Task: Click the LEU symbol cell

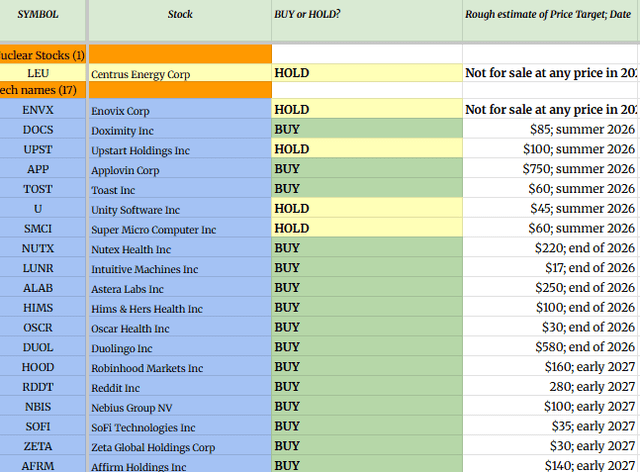Action: point(42,73)
